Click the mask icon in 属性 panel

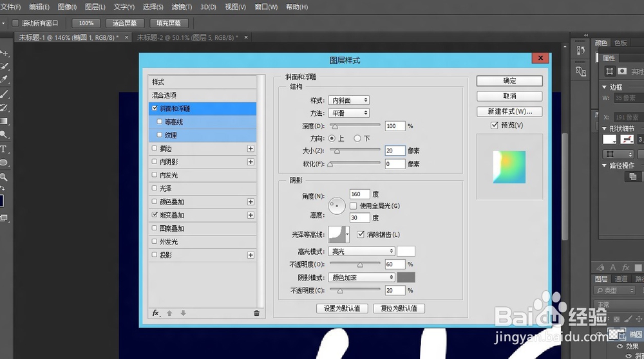pos(623,71)
